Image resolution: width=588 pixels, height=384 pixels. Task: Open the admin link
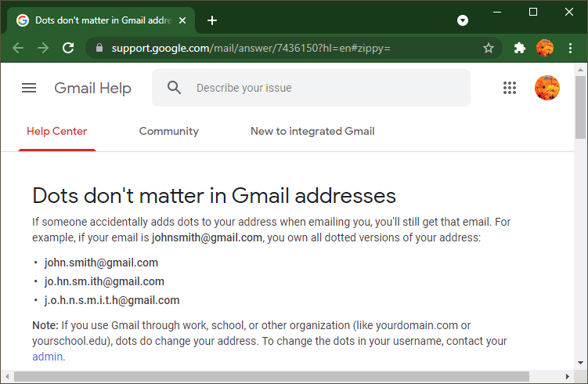[x=47, y=357]
